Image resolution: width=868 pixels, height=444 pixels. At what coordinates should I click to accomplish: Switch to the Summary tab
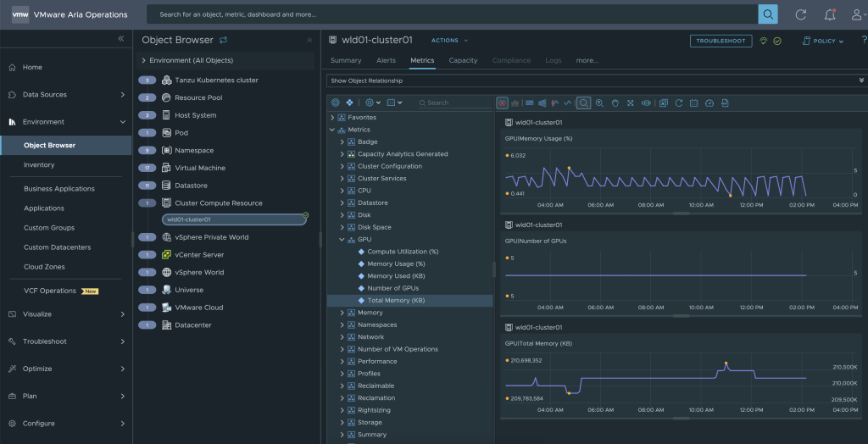pos(346,60)
